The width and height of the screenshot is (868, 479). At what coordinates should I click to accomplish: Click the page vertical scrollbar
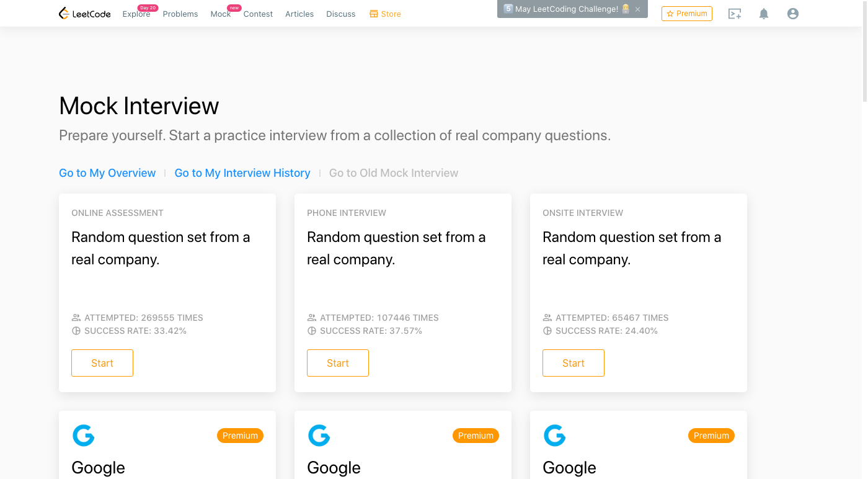(865, 50)
